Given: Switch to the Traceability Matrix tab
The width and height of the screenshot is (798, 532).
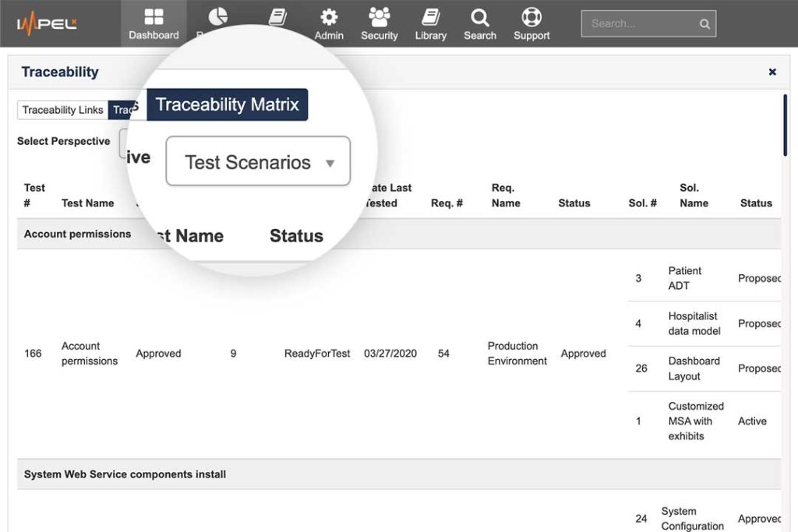Looking at the screenshot, I should [x=227, y=104].
